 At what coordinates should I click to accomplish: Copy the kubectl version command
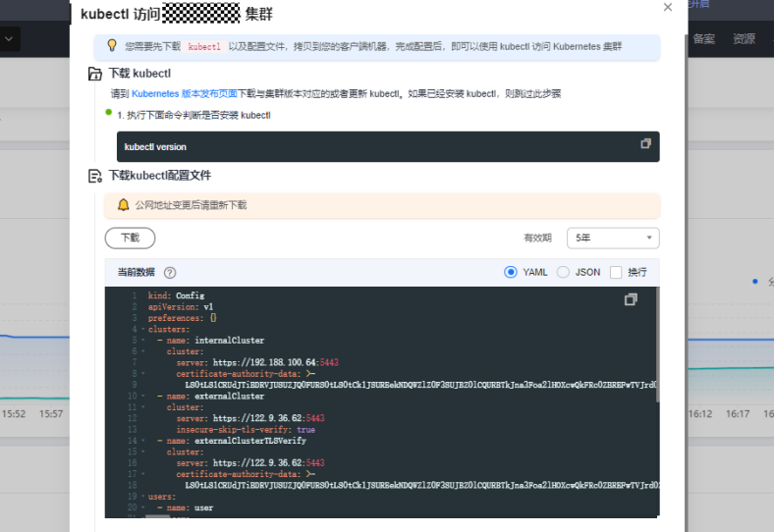(x=645, y=143)
